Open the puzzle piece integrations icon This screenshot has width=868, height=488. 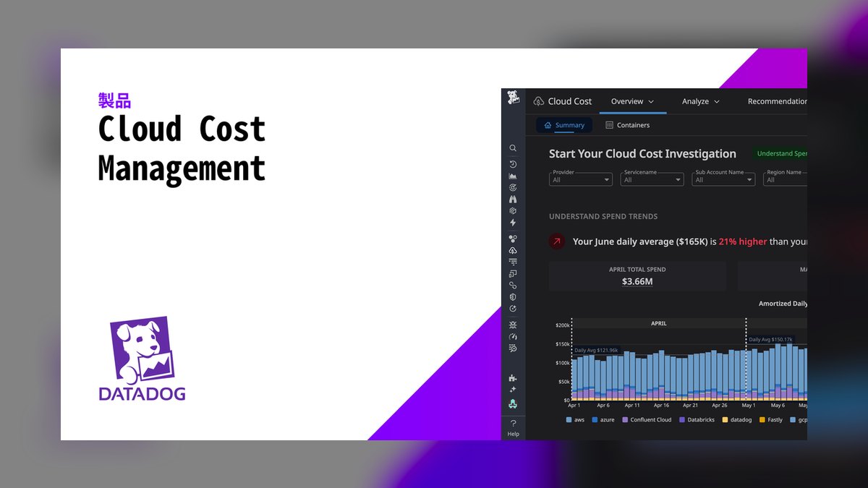tap(513, 378)
